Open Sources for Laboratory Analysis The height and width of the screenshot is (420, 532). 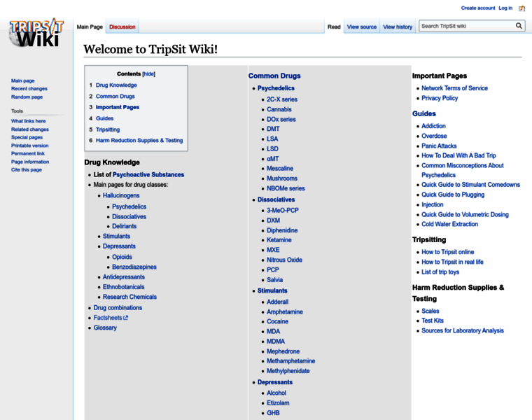pyautogui.click(x=463, y=330)
